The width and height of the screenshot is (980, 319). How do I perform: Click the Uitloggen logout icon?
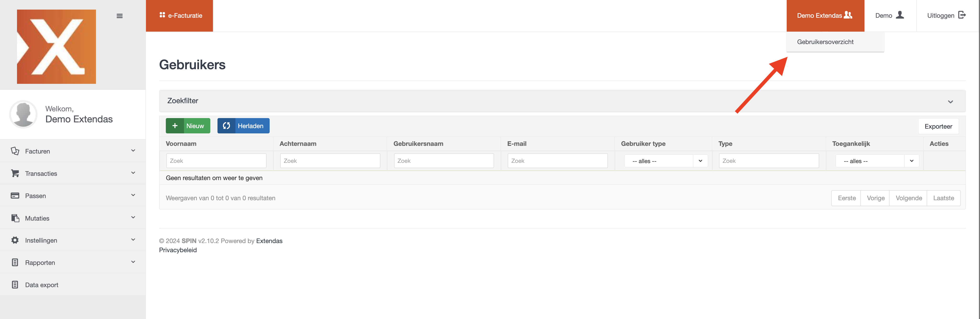[962, 15]
